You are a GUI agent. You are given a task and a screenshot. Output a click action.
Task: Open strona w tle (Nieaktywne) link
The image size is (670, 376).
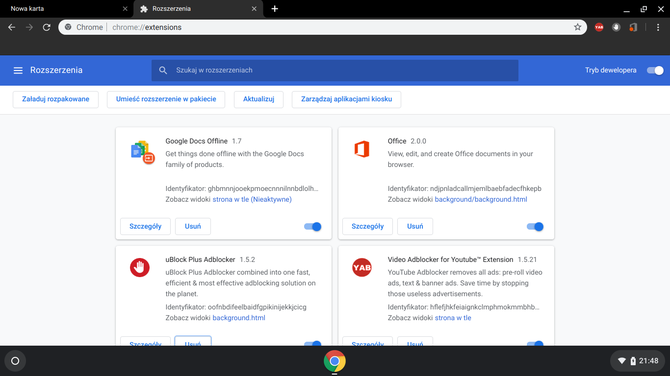[252, 200]
